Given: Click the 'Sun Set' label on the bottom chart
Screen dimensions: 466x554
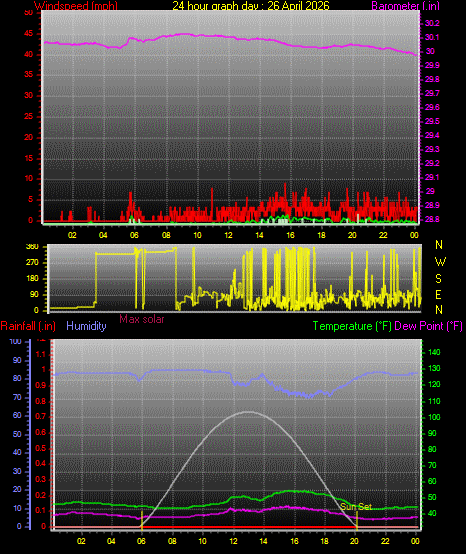Looking at the screenshot, I should [x=356, y=507].
